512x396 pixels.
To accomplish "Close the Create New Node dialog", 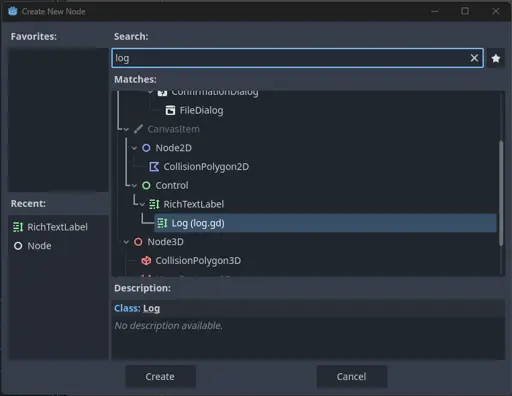I will [496, 11].
